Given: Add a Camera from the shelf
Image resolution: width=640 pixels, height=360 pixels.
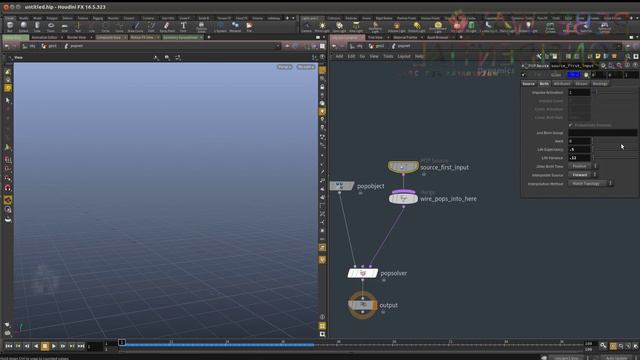Looking at the screenshot, I should [x=306, y=27].
